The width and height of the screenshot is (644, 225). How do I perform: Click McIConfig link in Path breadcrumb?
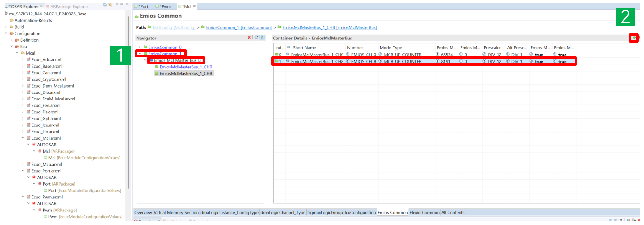pos(174,27)
